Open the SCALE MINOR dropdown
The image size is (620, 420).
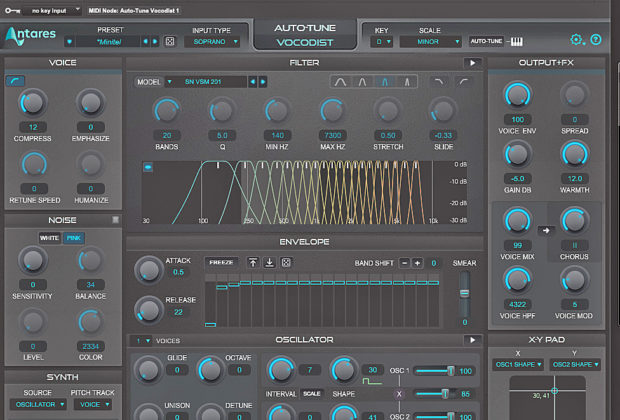coord(431,42)
